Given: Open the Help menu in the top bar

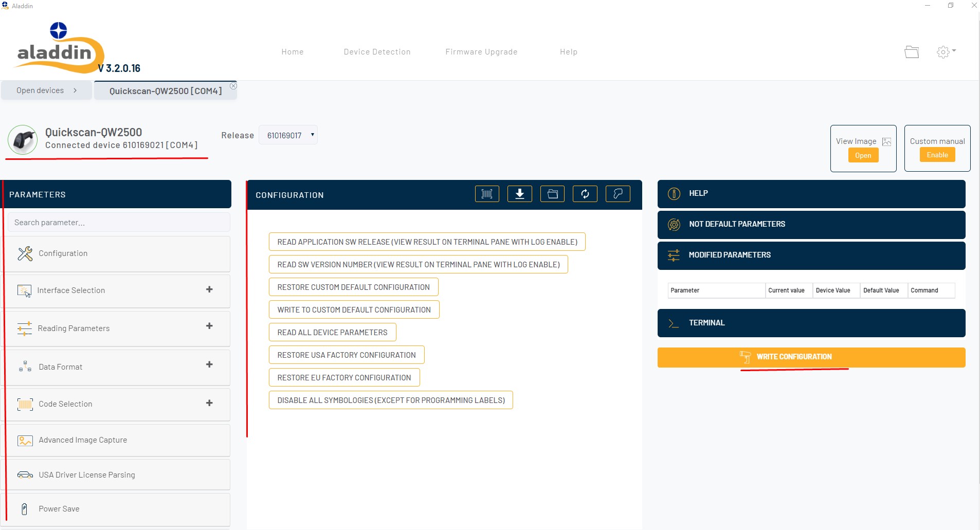Looking at the screenshot, I should click(569, 52).
